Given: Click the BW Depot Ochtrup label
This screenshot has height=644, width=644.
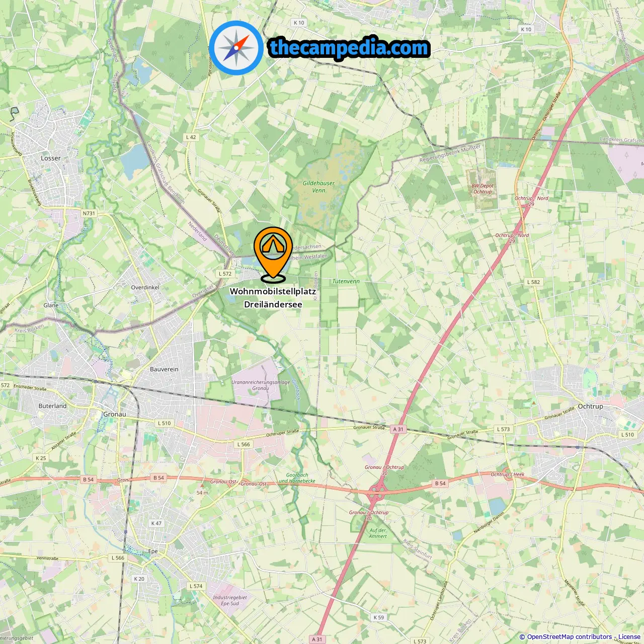Looking at the screenshot, I should coord(482,189).
